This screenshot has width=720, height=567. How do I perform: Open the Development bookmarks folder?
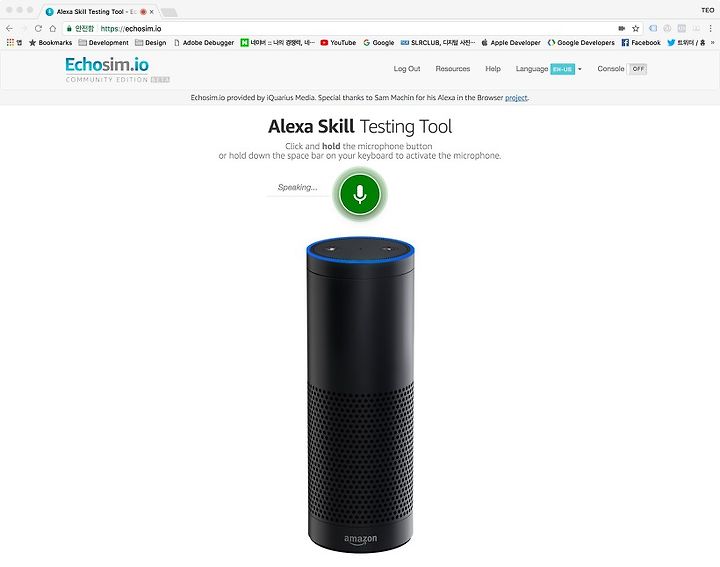point(104,42)
